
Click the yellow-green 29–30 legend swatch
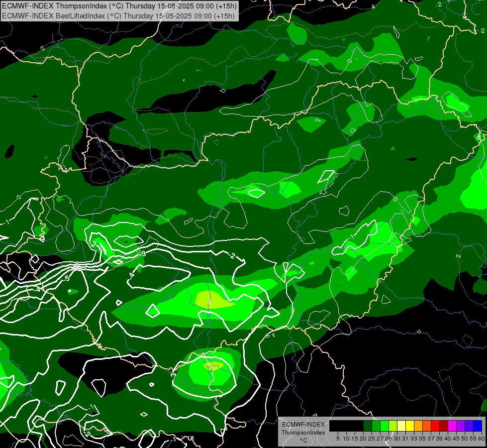click(x=393, y=426)
